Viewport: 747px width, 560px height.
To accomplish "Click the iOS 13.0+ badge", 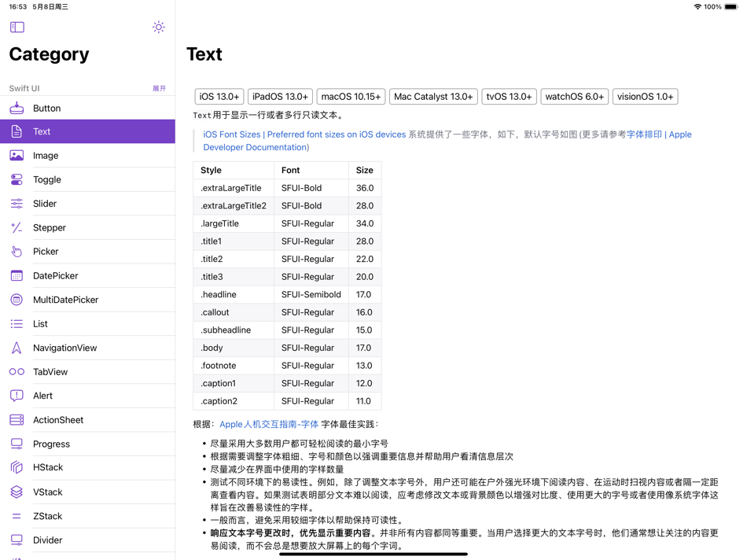I will [219, 96].
